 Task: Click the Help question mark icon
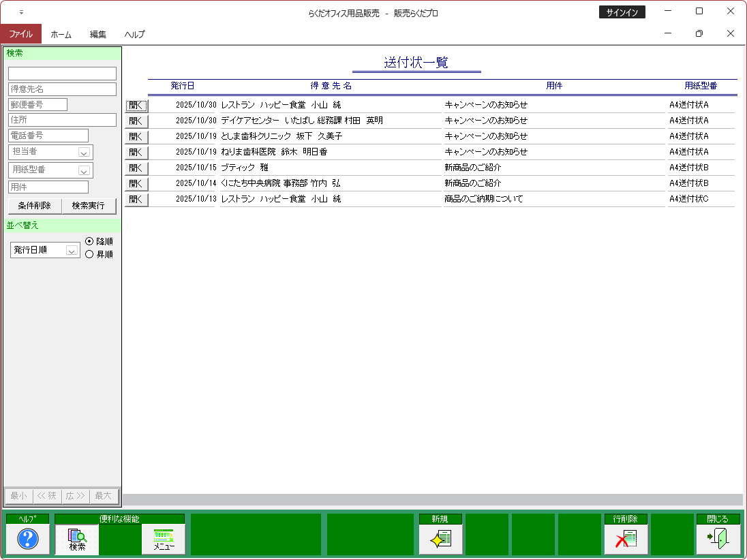tap(27, 539)
